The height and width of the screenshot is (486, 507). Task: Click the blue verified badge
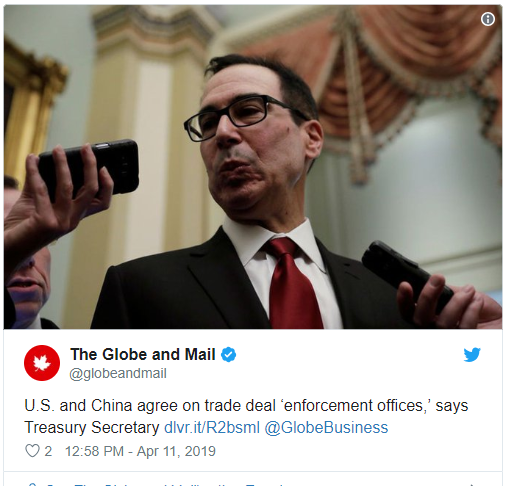229,354
